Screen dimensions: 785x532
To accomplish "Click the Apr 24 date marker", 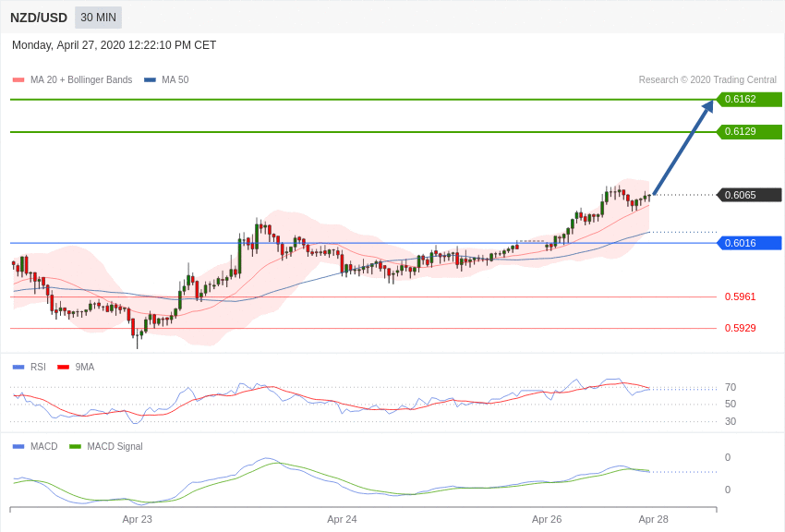I will tap(342, 519).
